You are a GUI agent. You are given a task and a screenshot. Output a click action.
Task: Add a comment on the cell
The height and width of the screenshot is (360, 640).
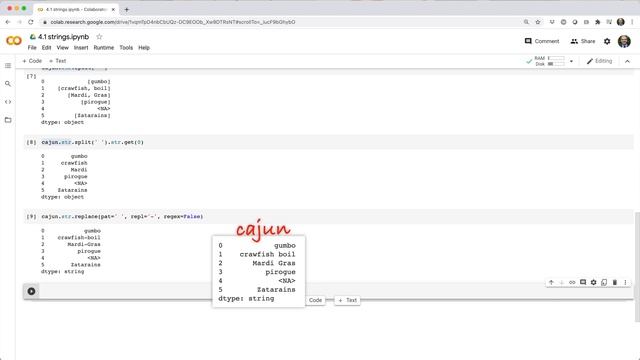click(x=583, y=282)
